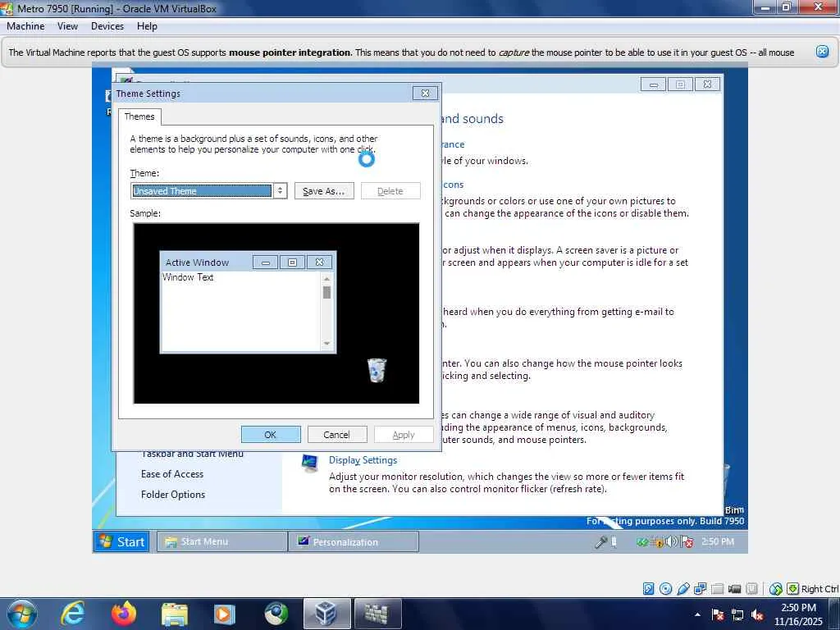
Task: Open Windows Media Player from the taskbar
Action: 225,614
